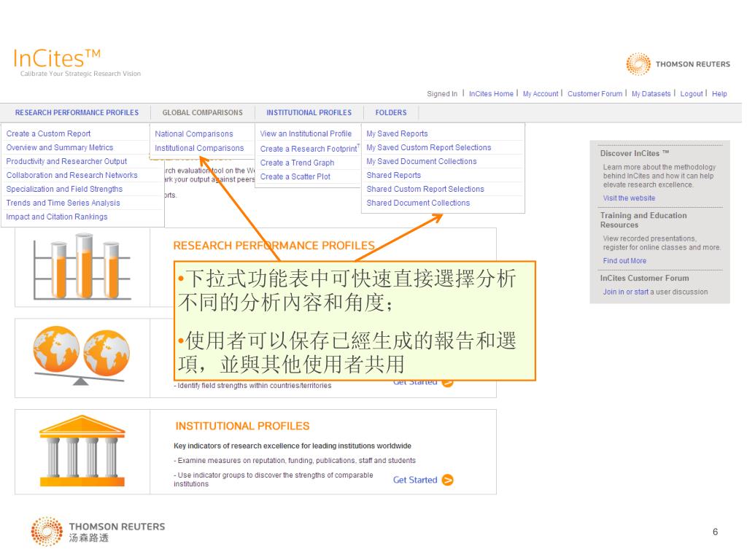Image resolution: width=747 pixels, height=560 pixels.
Task: Open Global Comparisons menu
Action: pyautogui.click(x=203, y=113)
